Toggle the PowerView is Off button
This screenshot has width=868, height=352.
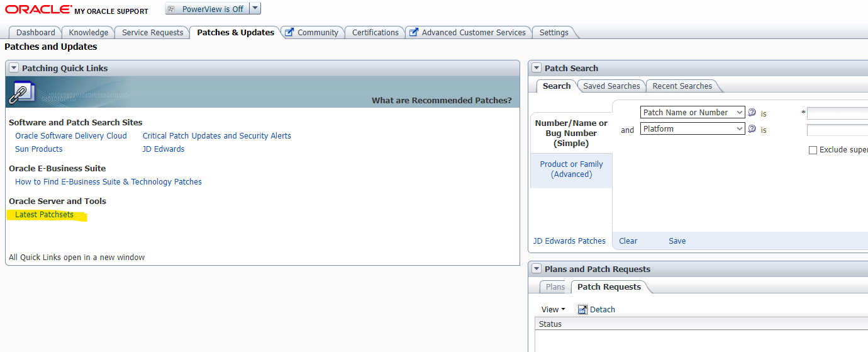(206, 9)
